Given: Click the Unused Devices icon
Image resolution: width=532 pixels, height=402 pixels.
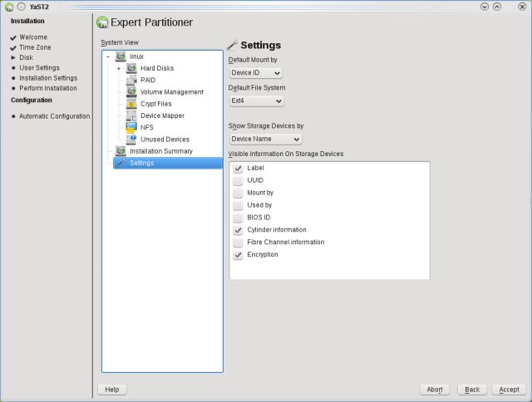Looking at the screenshot, I should 131,140.
